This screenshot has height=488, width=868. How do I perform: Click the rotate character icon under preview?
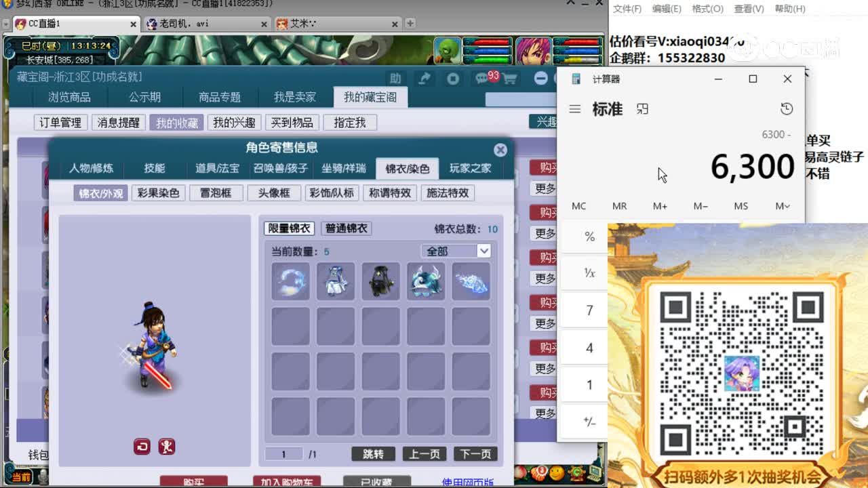142,446
